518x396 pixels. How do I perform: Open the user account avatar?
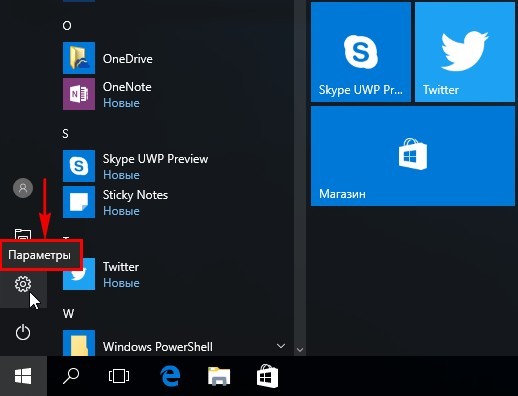[23, 188]
